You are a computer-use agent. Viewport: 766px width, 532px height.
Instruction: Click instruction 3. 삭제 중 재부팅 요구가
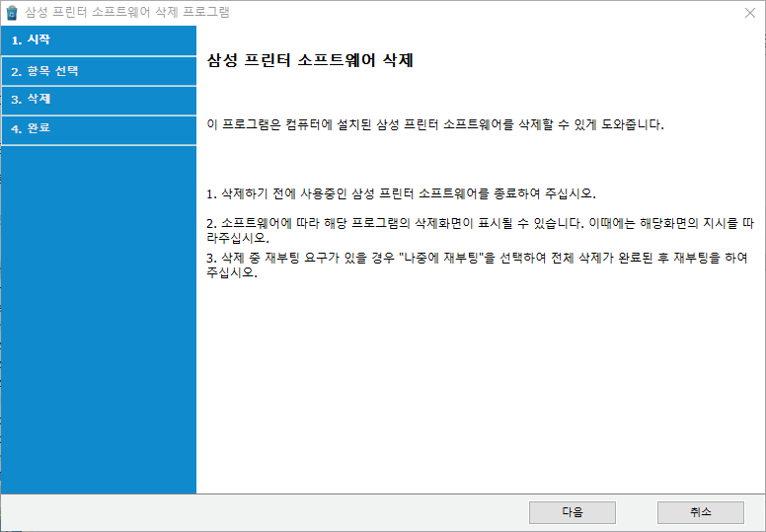click(477, 265)
